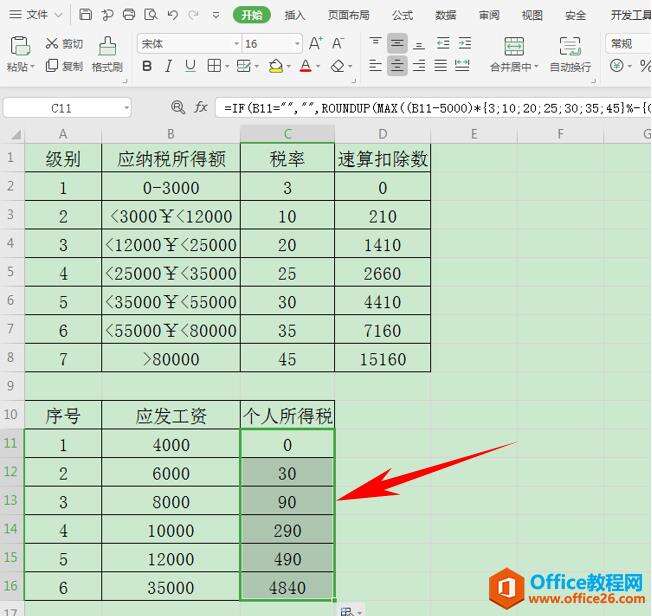Open Print Preview icon
Screen dimensions: 652x616
(x=151, y=15)
